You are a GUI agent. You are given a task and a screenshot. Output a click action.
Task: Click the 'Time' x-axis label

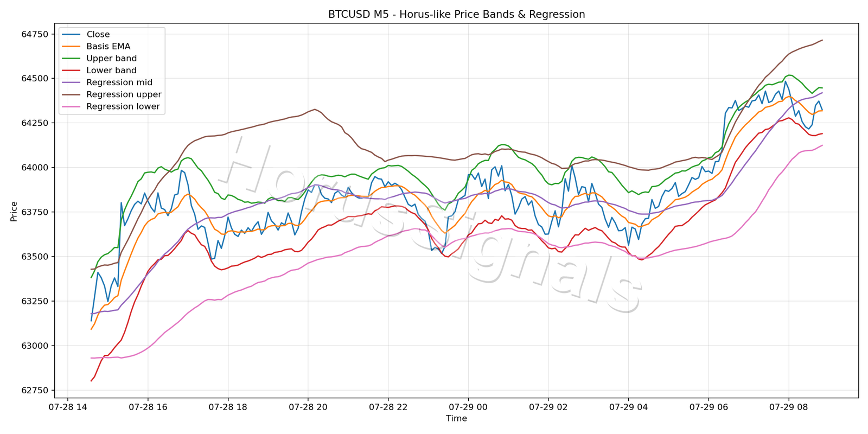(x=456, y=418)
